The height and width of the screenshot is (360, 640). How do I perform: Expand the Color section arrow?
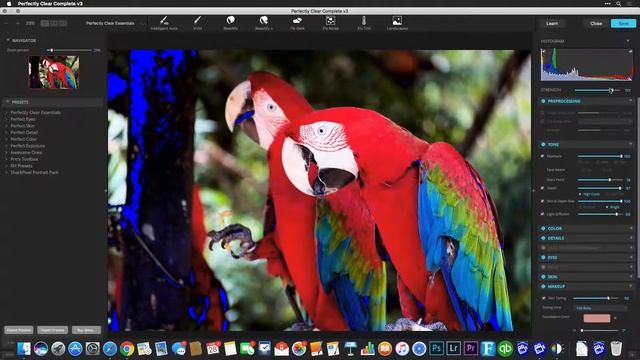[x=631, y=228]
